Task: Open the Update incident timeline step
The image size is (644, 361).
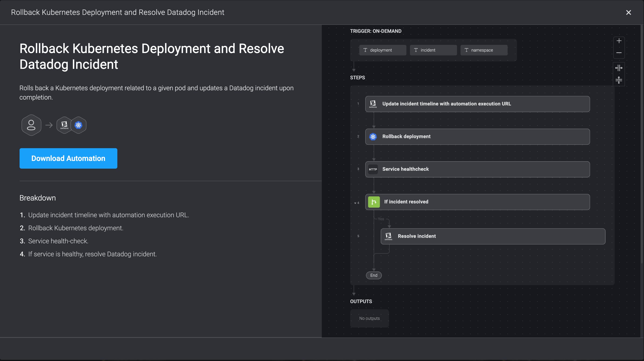Action: click(x=477, y=104)
